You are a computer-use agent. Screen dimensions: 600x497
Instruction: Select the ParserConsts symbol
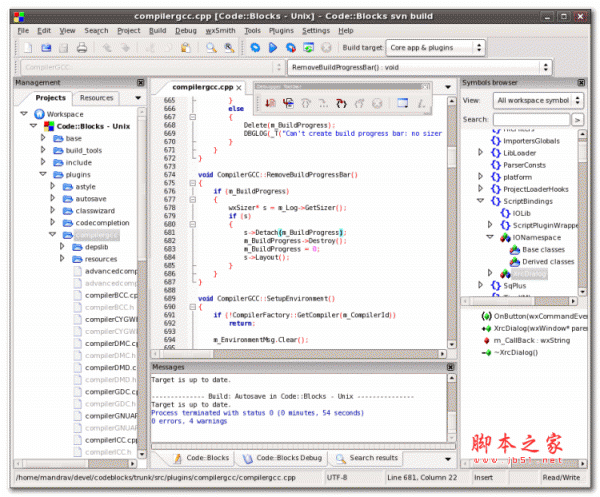[x=524, y=165]
